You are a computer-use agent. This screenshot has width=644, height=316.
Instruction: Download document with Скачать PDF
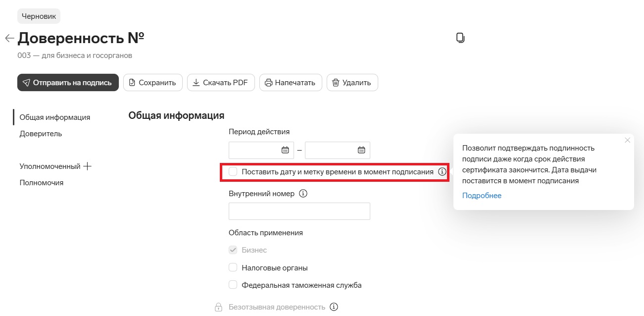[x=221, y=83]
